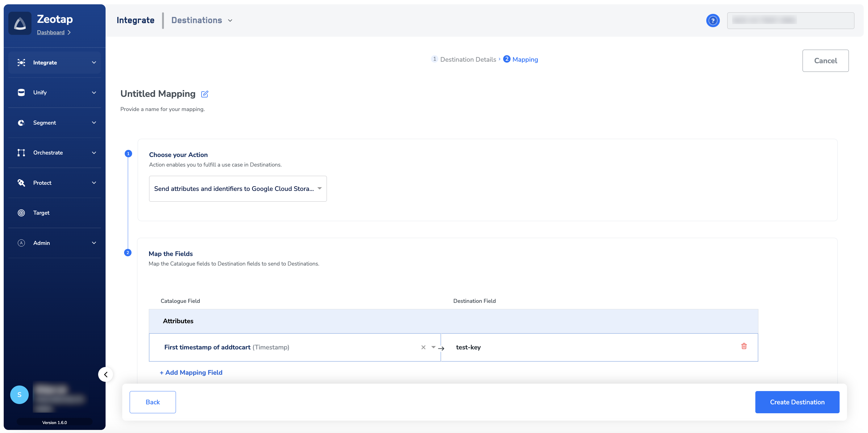Open the Choose your Action dropdown
Image resolution: width=868 pixels, height=433 pixels.
[238, 189]
